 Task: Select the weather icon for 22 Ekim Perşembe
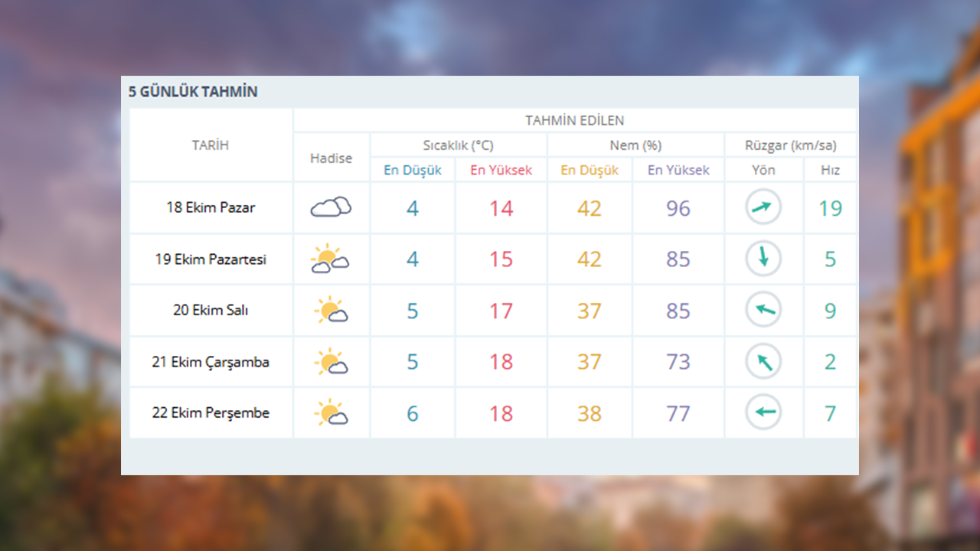(331, 413)
